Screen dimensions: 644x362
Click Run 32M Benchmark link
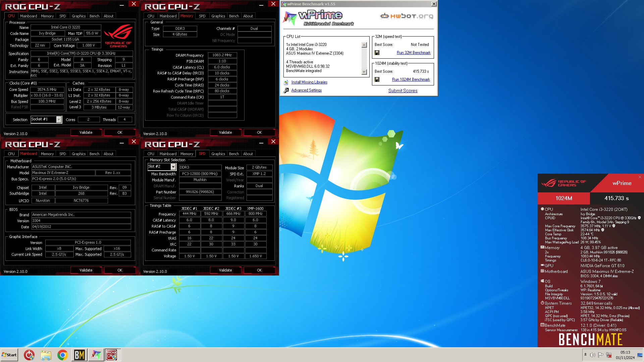pyautogui.click(x=414, y=53)
